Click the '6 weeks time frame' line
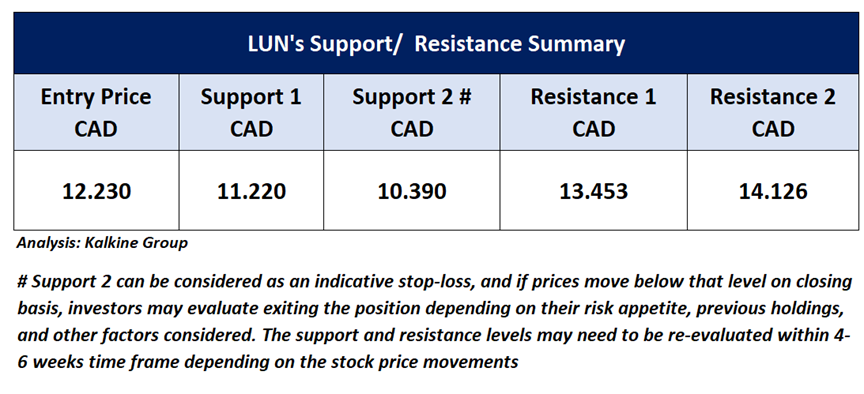Image resolution: width=864 pixels, height=394 pixels. [x=268, y=362]
